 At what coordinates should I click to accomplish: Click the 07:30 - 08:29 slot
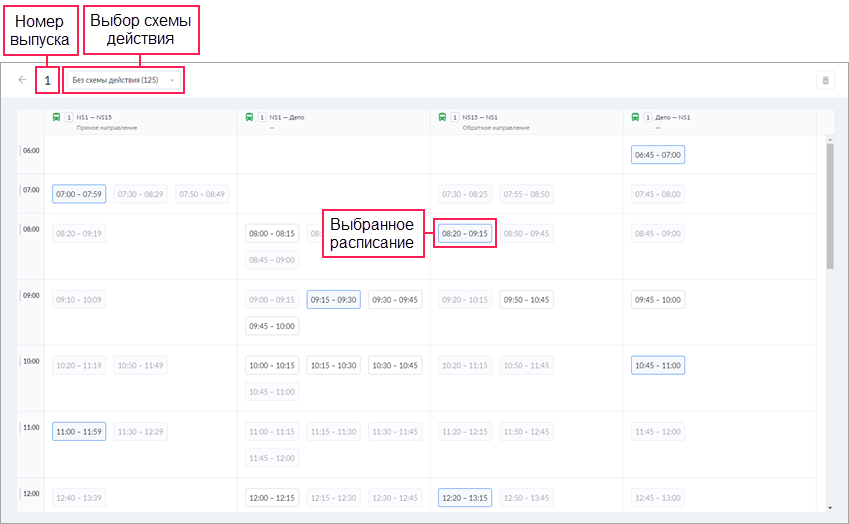tap(141, 194)
